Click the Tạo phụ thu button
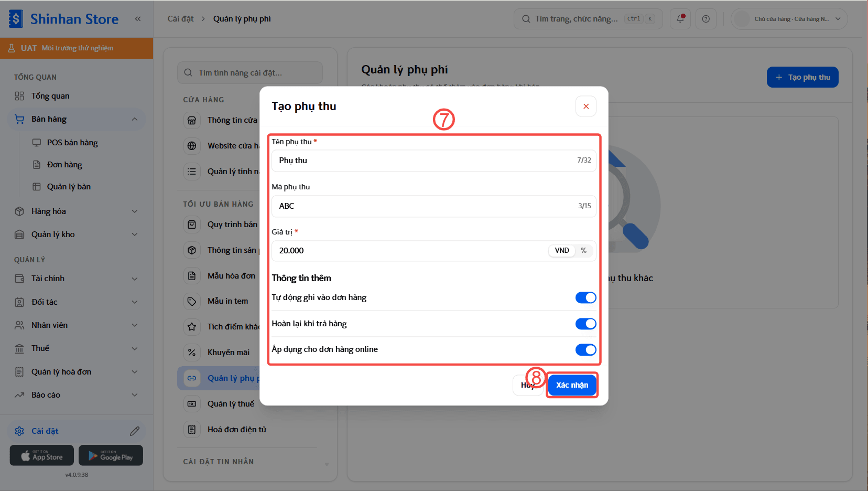 (802, 77)
